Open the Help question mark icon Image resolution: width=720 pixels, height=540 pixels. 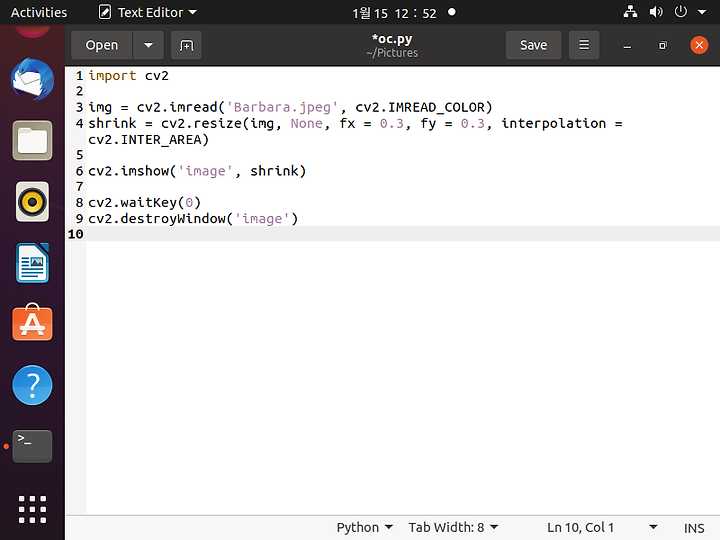[32, 385]
